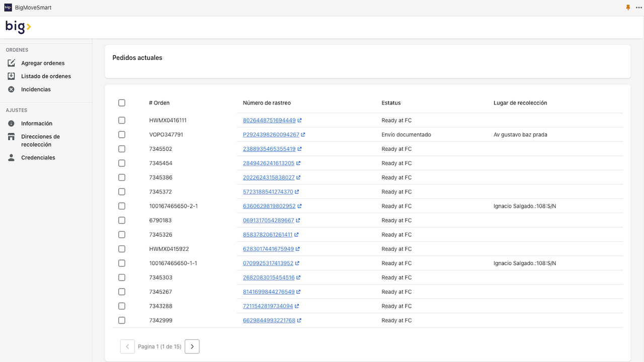Open Agregar ordenes in the sidebar
Image resolution: width=644 pixels, height=362 pixels.
(43, 63)
